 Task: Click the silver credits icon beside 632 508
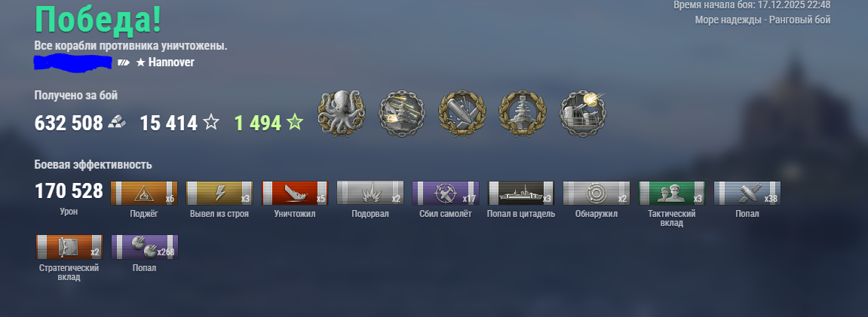pos(117,123)
